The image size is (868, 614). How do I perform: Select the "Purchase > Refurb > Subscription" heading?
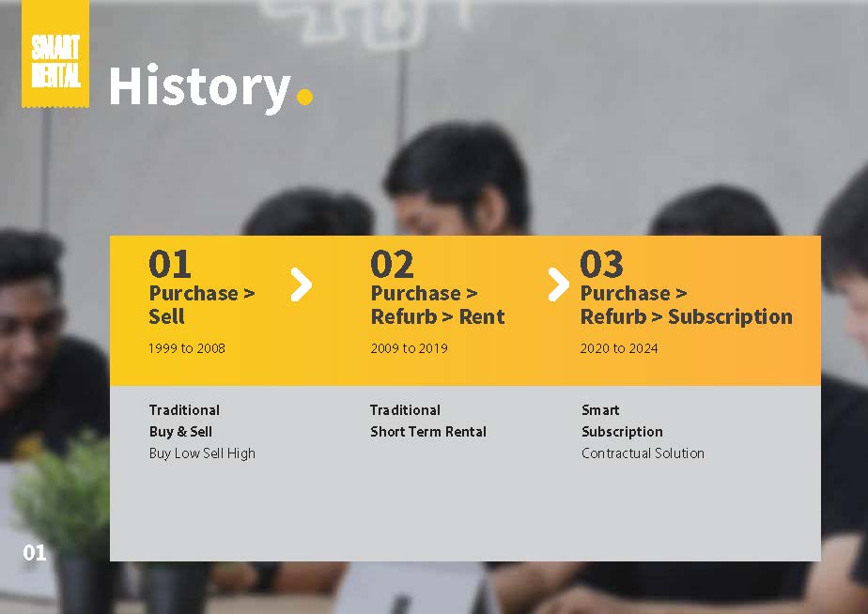[686, 304]
